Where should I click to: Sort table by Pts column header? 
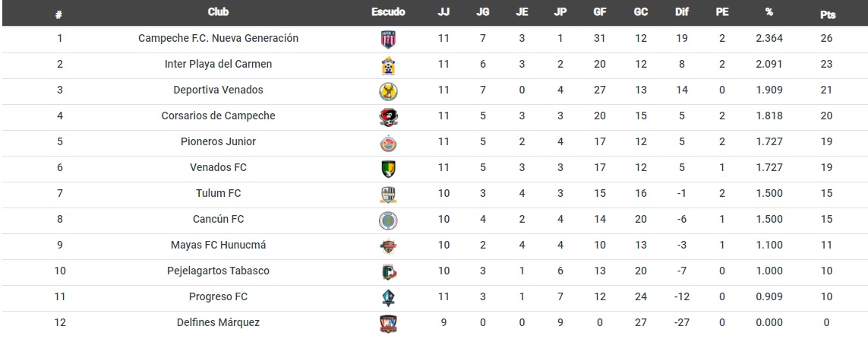point(828,15)
